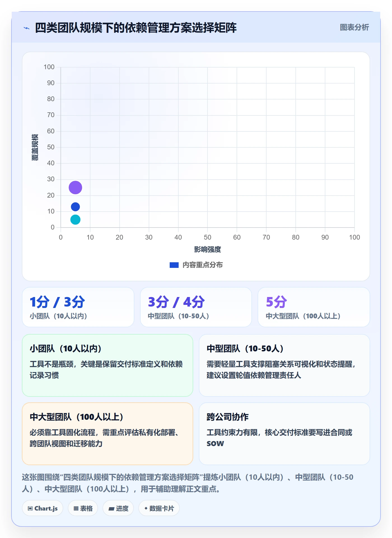
Task: Click the 表格 tag
Action: click(83, 508)
